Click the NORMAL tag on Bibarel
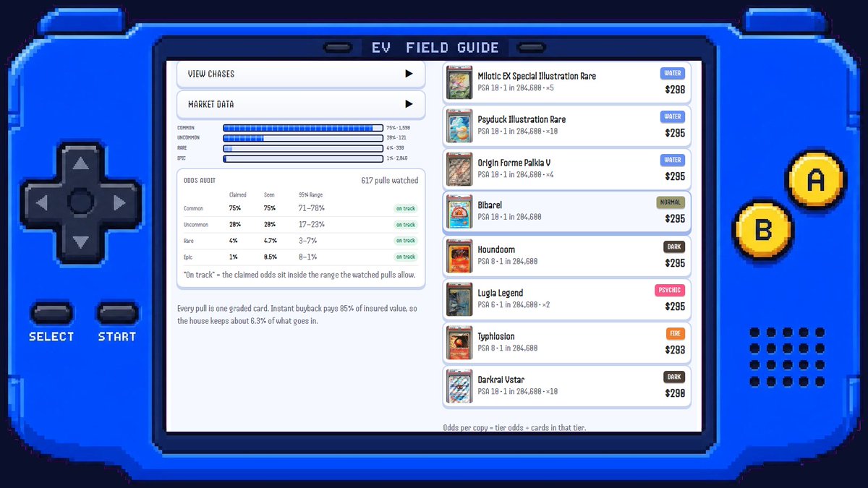Image resolution: width=868 pixels, height=488 pixels. pyautogui.click(x=671, y=202)
